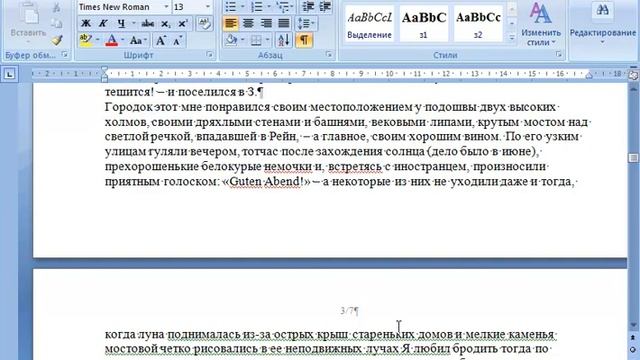
Task: Click the borders icon
Action: pyautogui.click(x=256, y=40)
